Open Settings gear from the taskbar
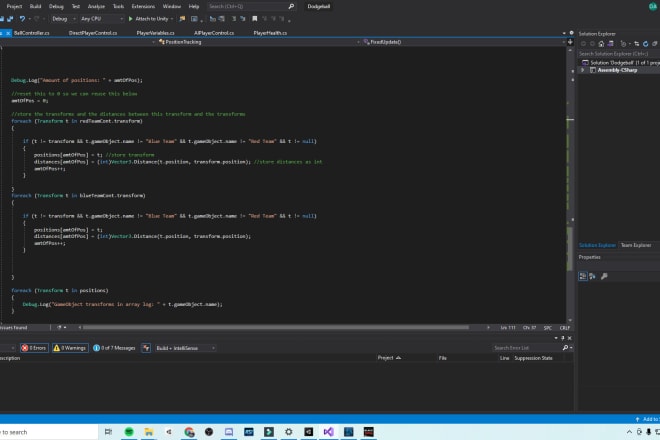This screenshot has width=660, height=440. [x=288, y=432]
